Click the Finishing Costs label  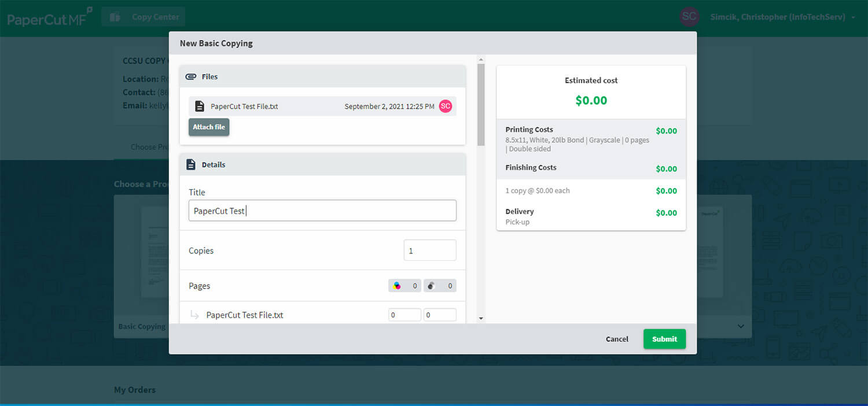(x=531, y=168)
